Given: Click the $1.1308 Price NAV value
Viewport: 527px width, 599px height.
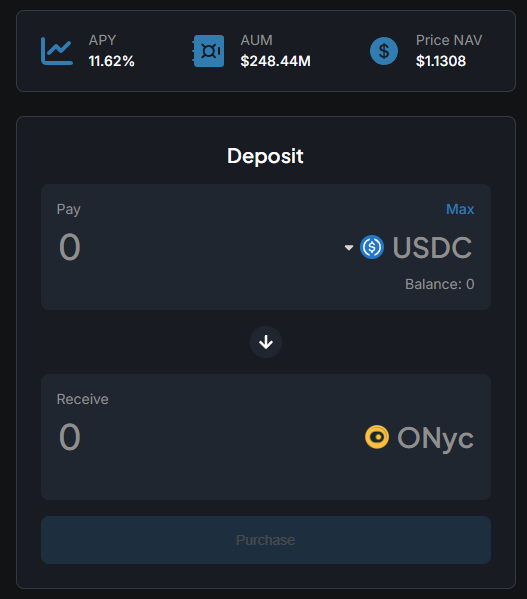Looking at the screenshot, I should (441, 61).
